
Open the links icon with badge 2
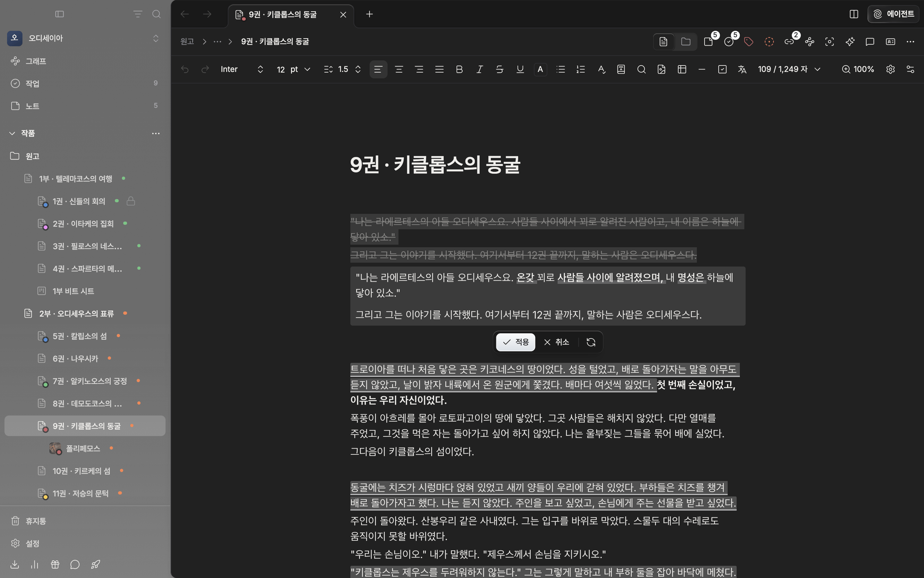[x=789, y=42]
